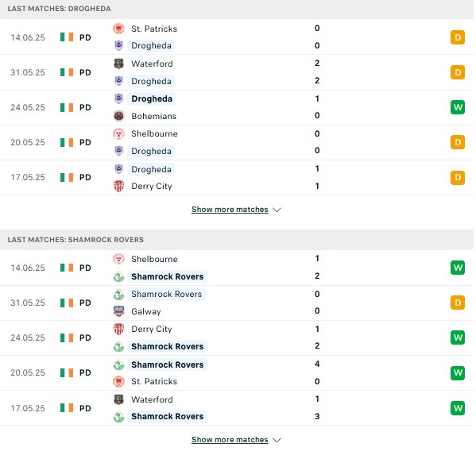
Task: Expand the chevron under the Drogheda matches list
Action: (x=277, y=210)
